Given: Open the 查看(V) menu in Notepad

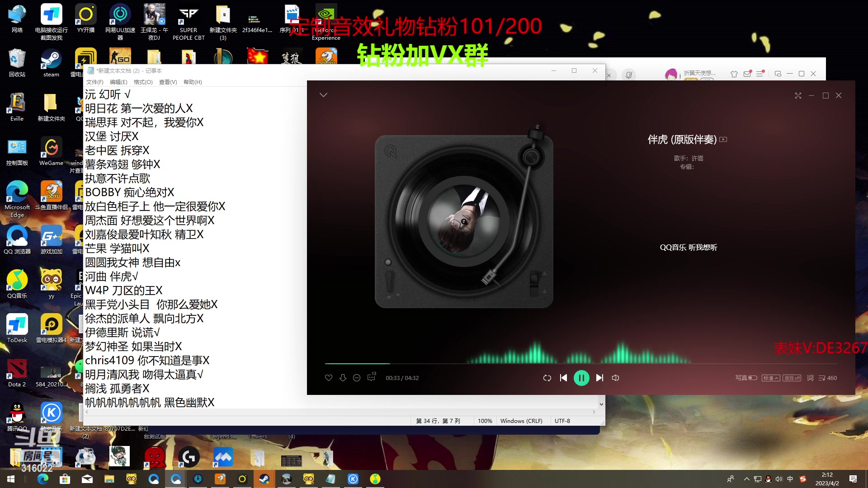Looking at the screenshot, I should (168, 82).
